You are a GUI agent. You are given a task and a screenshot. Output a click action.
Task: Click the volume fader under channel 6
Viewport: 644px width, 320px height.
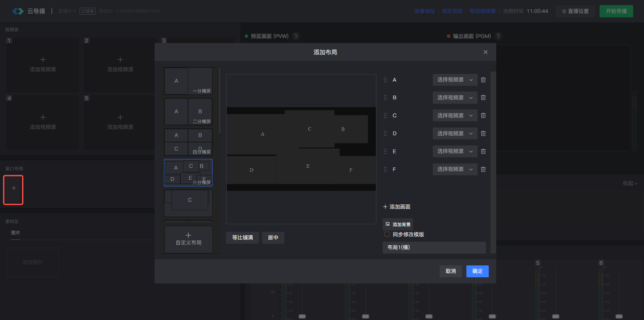[619, 316]
